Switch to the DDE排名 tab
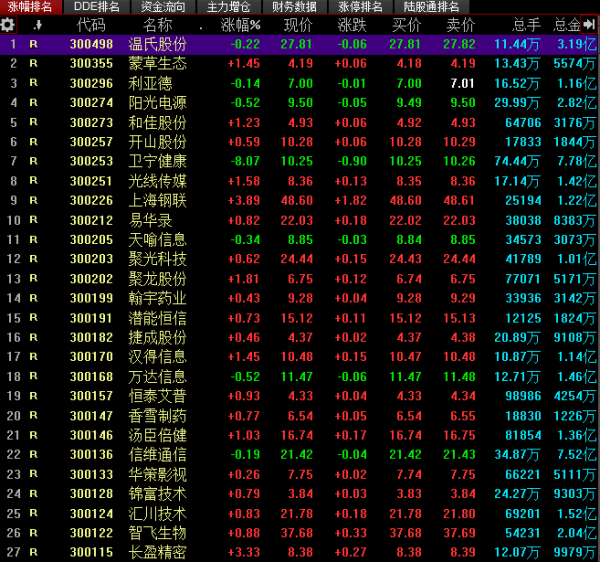The image size is (600, 562). point(96,7)
